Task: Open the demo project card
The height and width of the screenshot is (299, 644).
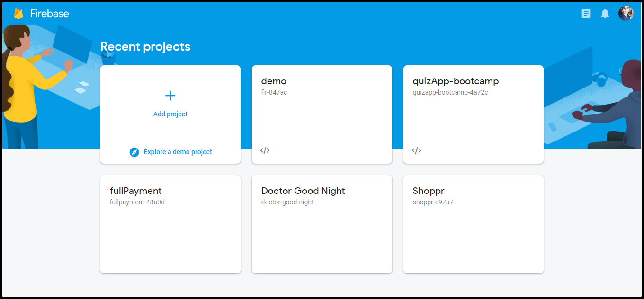Action: point(322,114)
